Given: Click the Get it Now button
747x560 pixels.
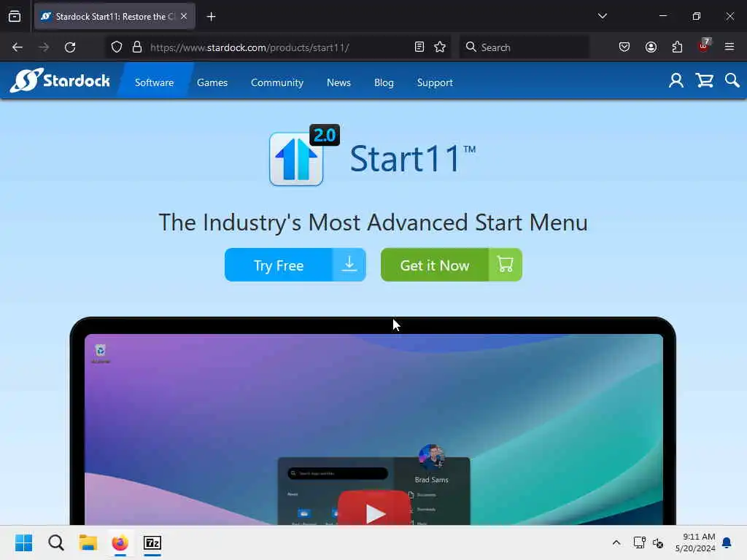Looking at the screenshot, I should [x=451, y=265].
